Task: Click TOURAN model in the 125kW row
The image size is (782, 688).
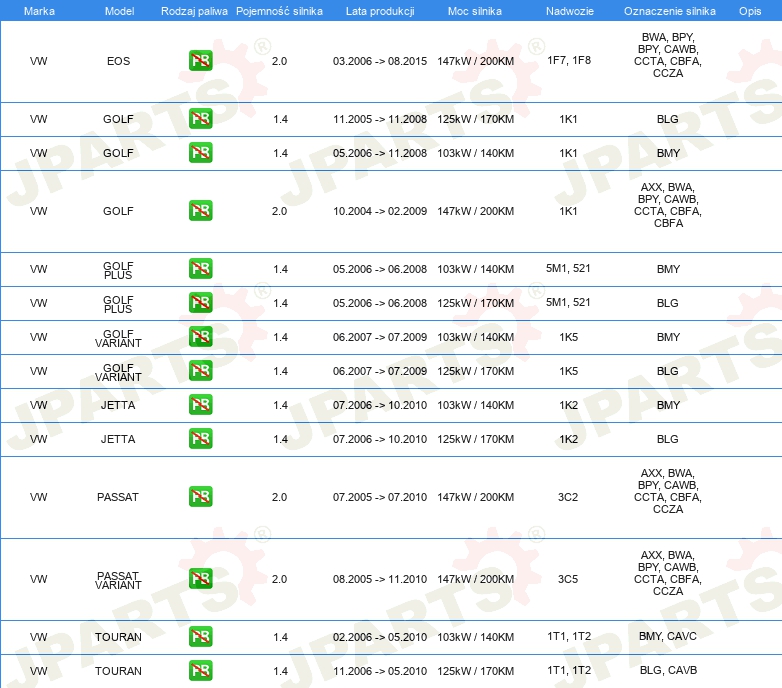Action: (x=118, y=671)
